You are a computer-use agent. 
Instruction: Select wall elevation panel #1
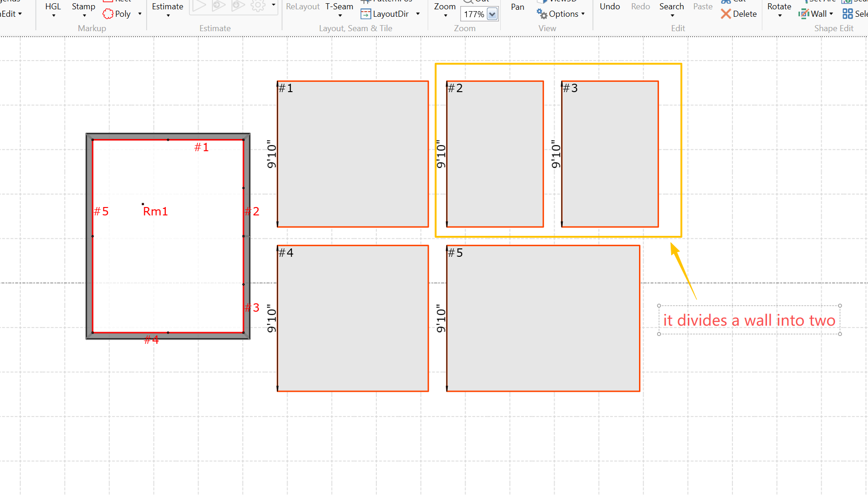[353, 154]
